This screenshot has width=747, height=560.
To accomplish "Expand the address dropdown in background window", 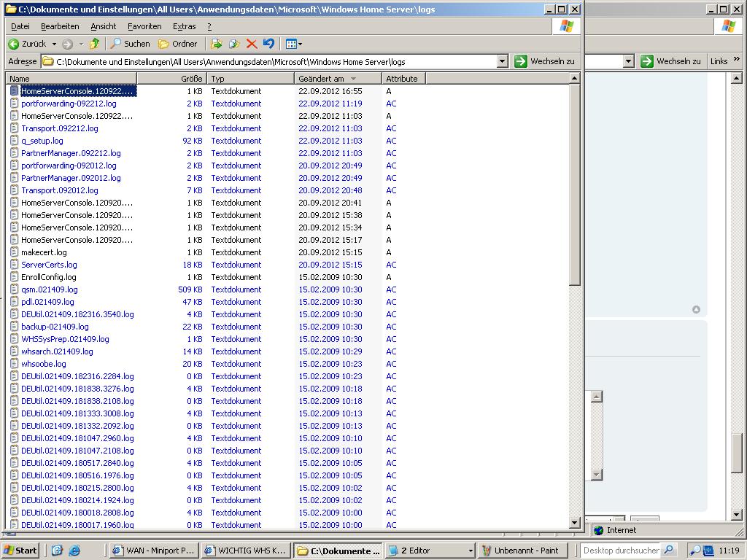I will click(628, 61).
